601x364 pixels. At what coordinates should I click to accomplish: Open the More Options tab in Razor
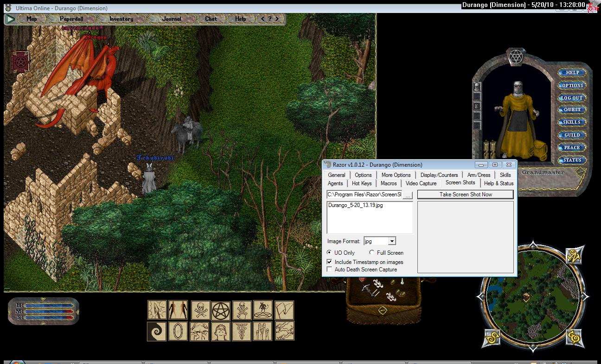coord(396,175)
